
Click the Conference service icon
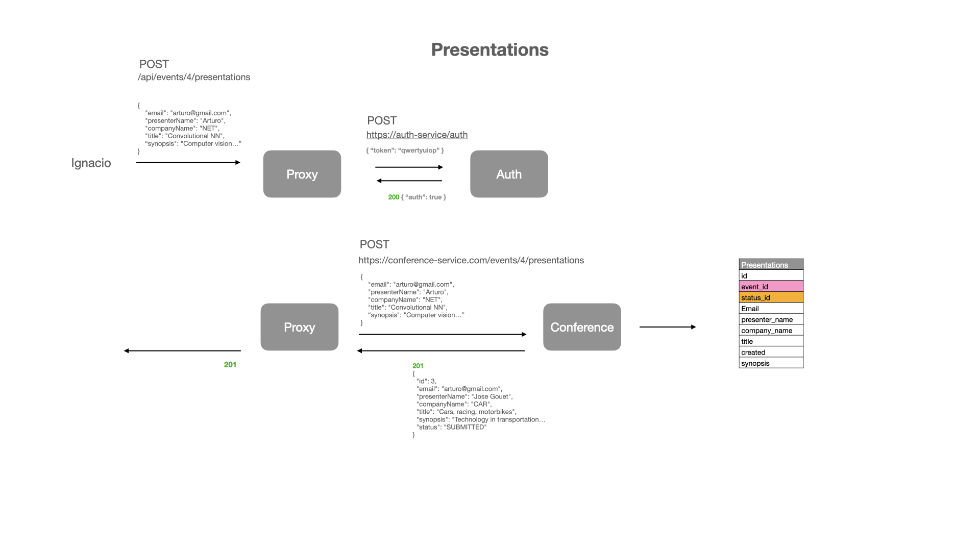coord(580,327)
